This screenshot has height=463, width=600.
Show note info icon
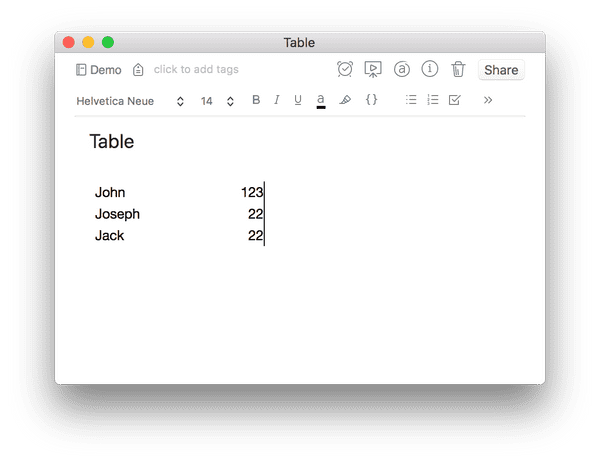(x=430, y=69)
